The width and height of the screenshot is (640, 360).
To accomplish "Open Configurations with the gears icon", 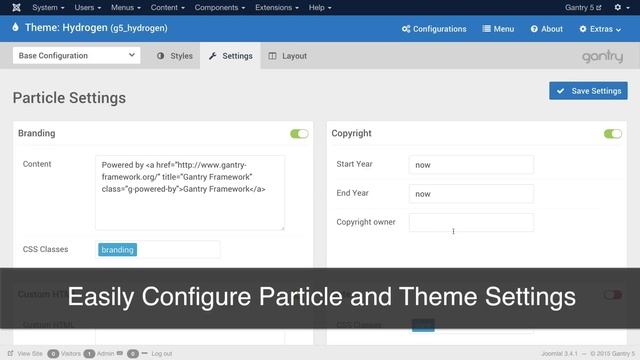I will (434, 29).
